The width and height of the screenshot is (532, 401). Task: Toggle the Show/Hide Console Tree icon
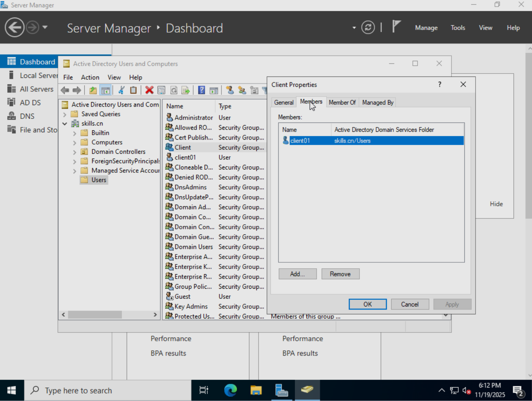[105, 90]
